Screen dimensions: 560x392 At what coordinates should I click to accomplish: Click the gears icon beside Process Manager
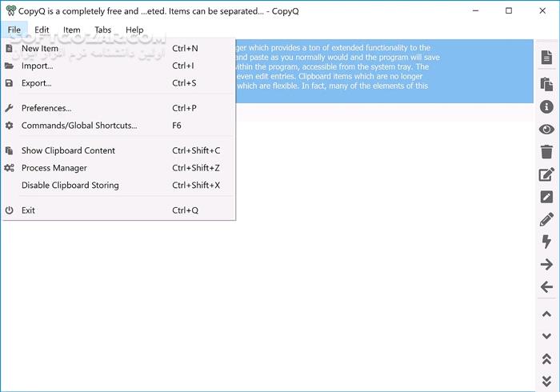click(x=10, y=168)
